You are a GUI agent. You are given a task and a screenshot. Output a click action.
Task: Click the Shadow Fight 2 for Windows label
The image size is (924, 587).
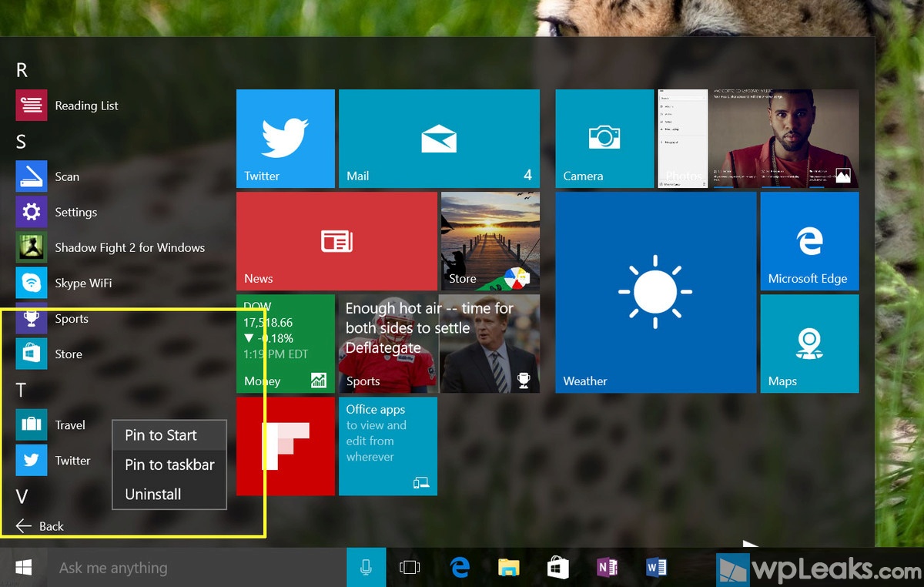[x=129, y=247]
